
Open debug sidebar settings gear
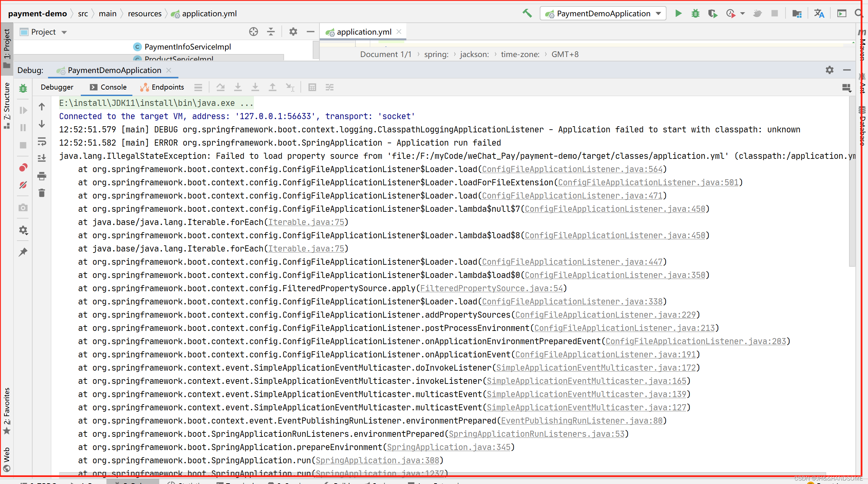point(23,230)
